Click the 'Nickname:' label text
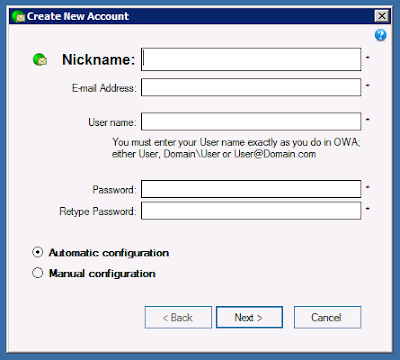Viewport: 400px width, 360px height. 99,60
